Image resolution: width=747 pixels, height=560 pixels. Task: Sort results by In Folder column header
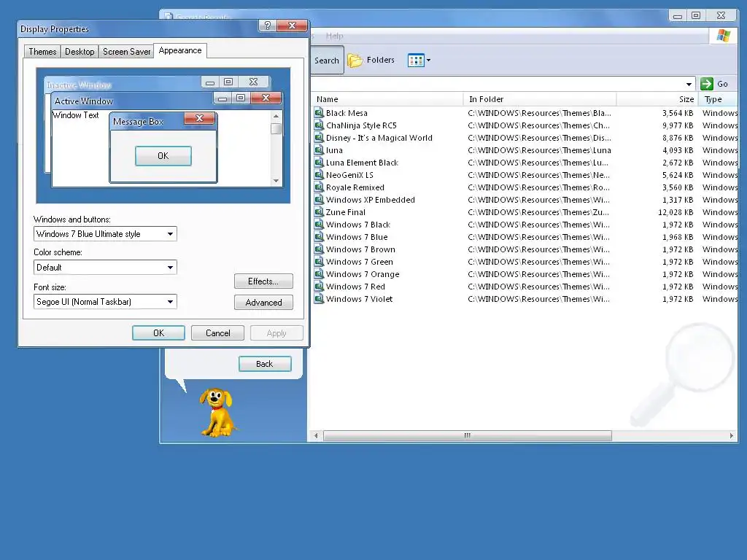click(540, 99)
